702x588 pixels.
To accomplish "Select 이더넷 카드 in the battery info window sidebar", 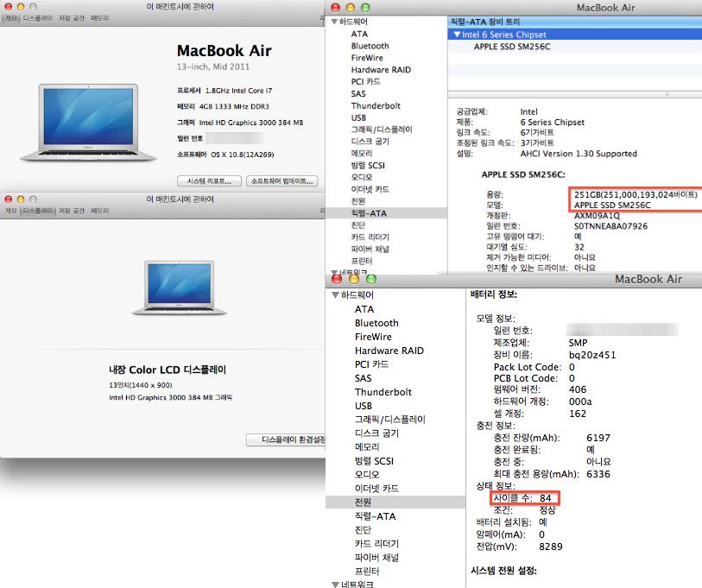I will pyautogui.click(x=376, y=489).
